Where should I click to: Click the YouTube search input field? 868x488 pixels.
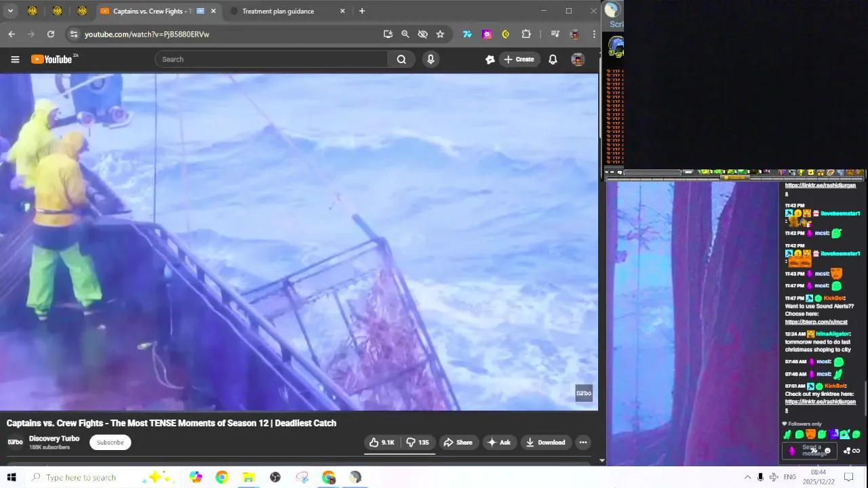tap(271, 60)
